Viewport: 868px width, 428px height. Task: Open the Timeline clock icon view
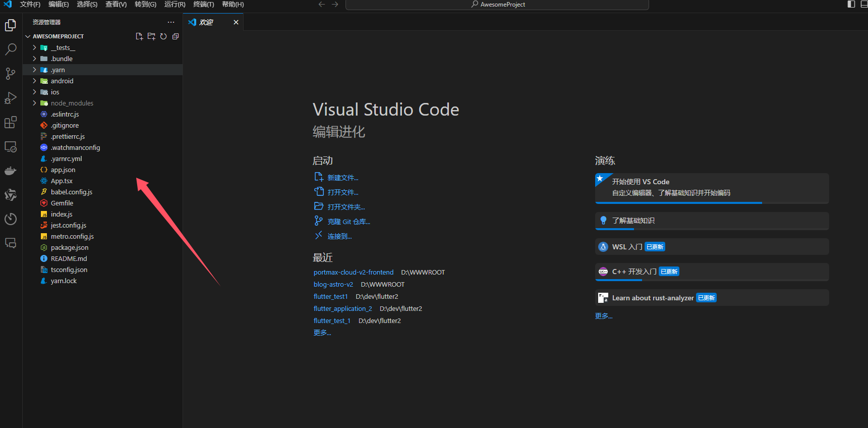[x=11, y=219]
